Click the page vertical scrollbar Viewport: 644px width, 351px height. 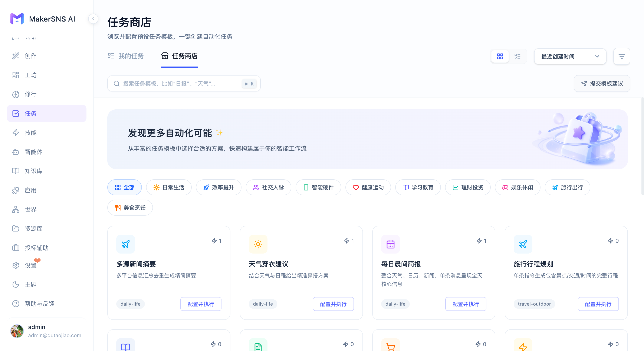642,146
